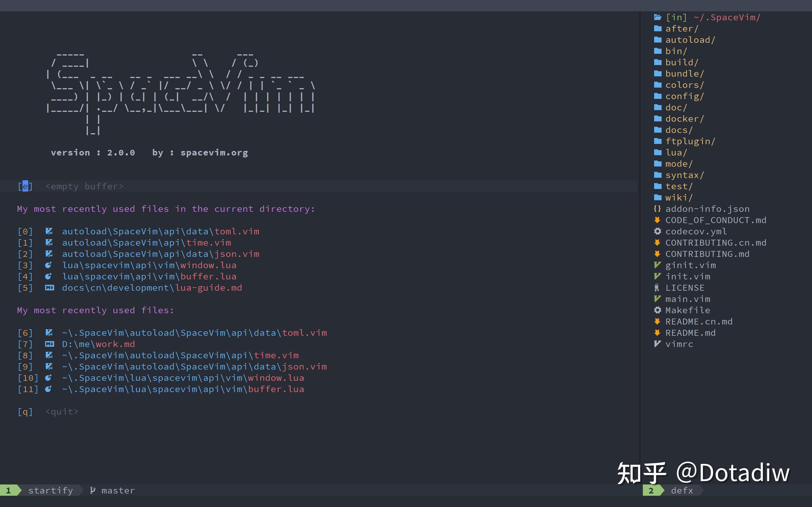This screenshot has height=507, width=812.
Task: Click the git branch icon in statusline
Action: point(92,491)
